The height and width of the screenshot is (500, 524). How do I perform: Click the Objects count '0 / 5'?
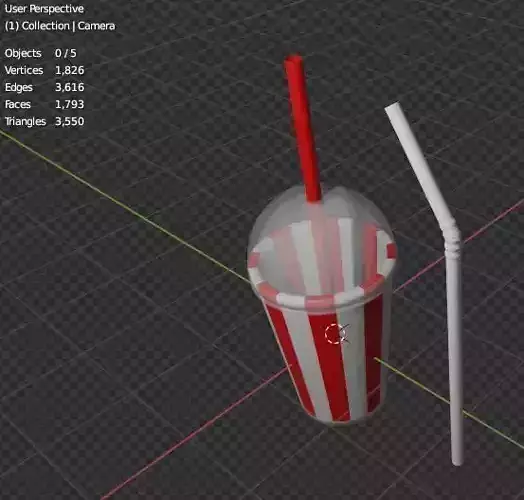(66, 53)
